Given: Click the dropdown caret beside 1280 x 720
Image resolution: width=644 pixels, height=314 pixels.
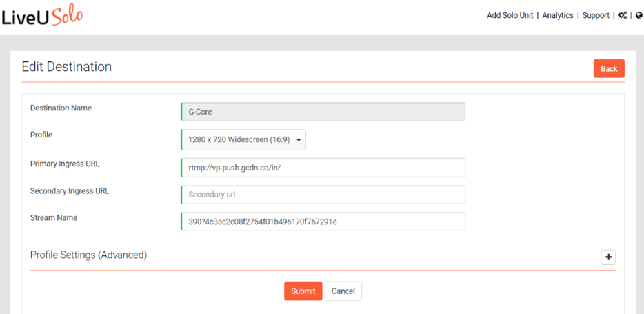Looking at the screenshot, I should 299,140.
